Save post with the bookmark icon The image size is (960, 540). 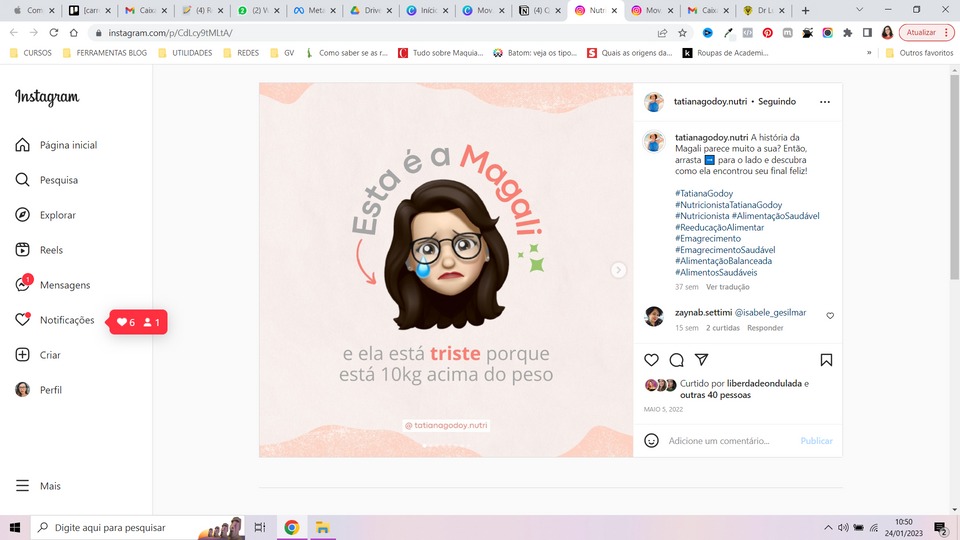tap(826, 360)
